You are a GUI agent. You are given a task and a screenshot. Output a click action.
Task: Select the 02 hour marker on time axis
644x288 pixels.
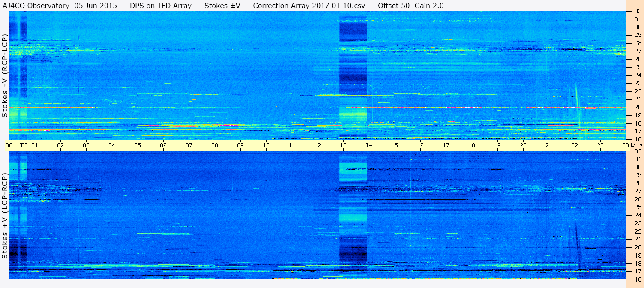coord(60,145)
